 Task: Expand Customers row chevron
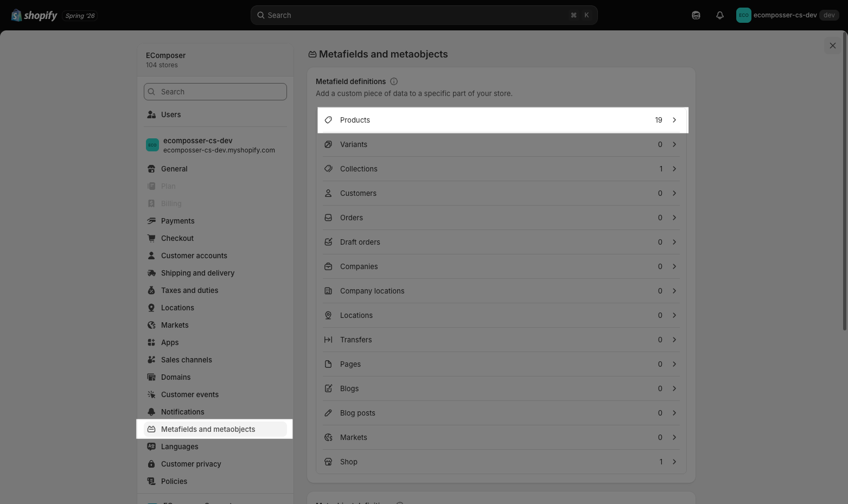click(674, 193)
